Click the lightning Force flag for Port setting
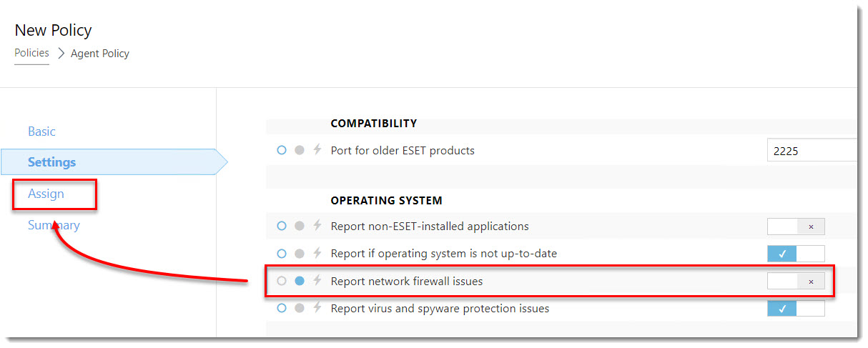 317,150
